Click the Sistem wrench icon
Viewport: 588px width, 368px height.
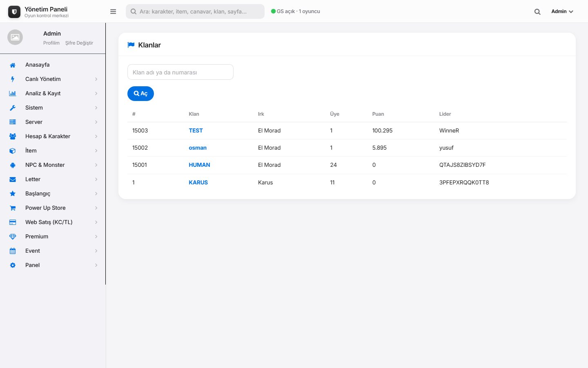click(x=13, y=108)
